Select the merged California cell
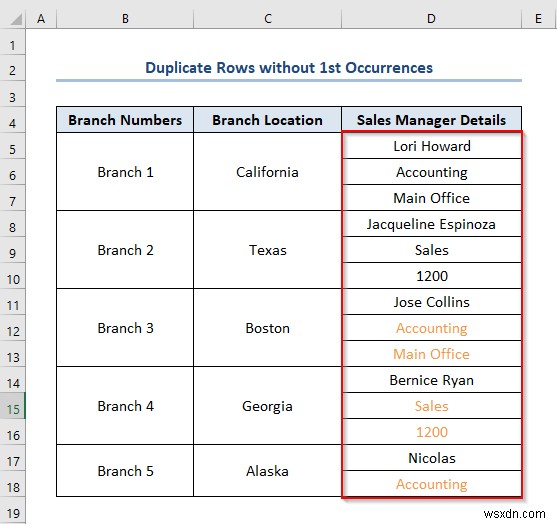The height and width of the screenshot is (524, 557). coord(267,172)
